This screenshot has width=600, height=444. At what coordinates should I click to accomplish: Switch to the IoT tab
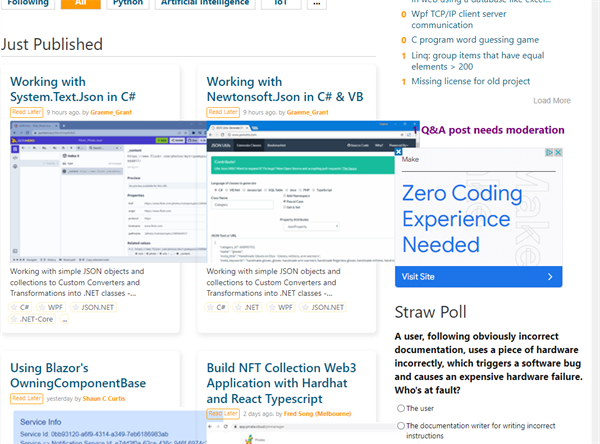(x=281, y=3)
